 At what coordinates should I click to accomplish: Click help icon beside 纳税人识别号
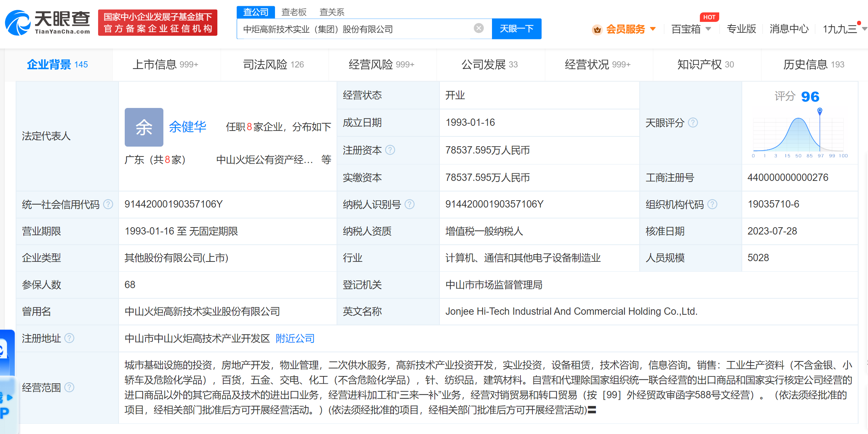pos(410,204)
